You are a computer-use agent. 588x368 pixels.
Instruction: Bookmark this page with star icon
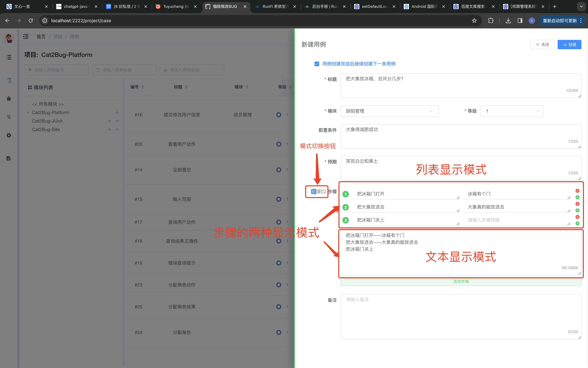click(474, 21)
